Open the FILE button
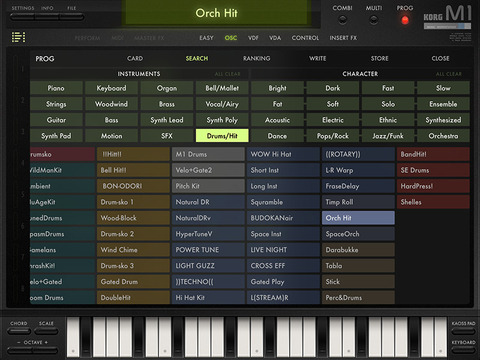The width and height of the screenshot is (480, 360). click(x=72, y=17)
